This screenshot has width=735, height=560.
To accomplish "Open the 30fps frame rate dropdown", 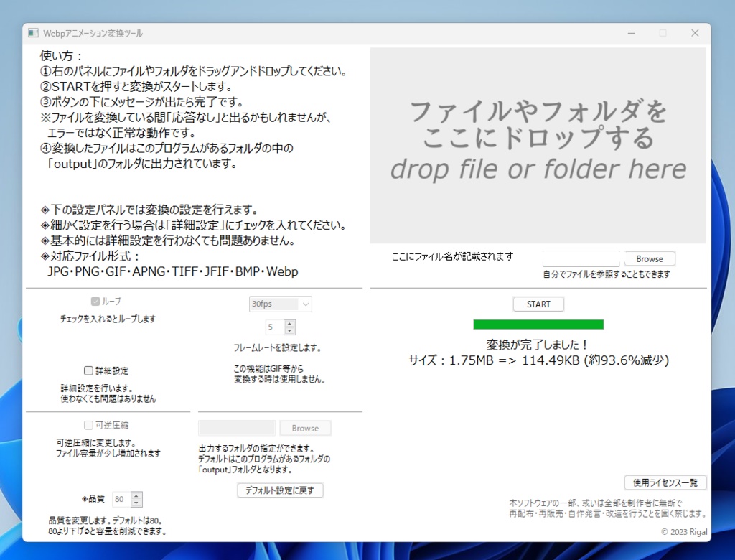I will (280, 304).
